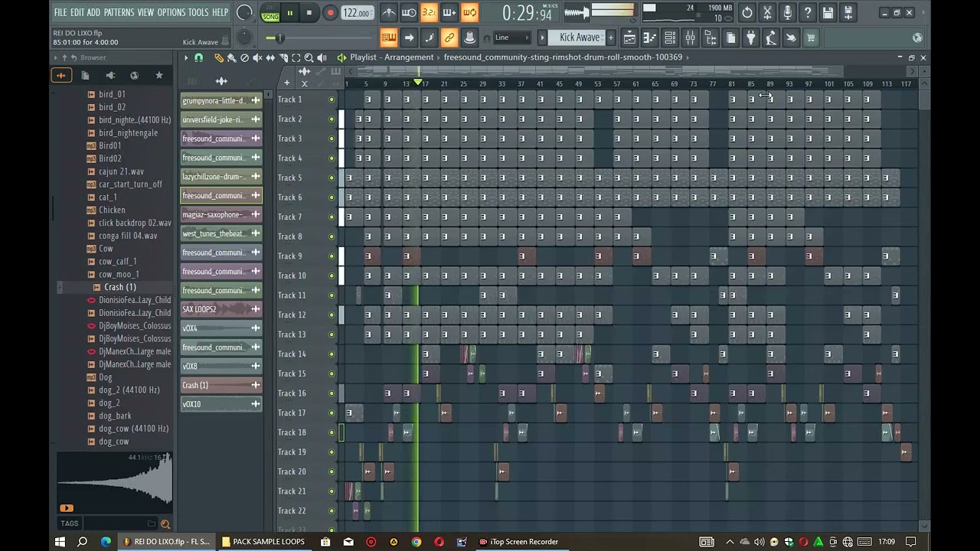Select the delete tool in Playlist toolbar
The width and height of the screenshot is (980, 551).
tap(245, 58)
